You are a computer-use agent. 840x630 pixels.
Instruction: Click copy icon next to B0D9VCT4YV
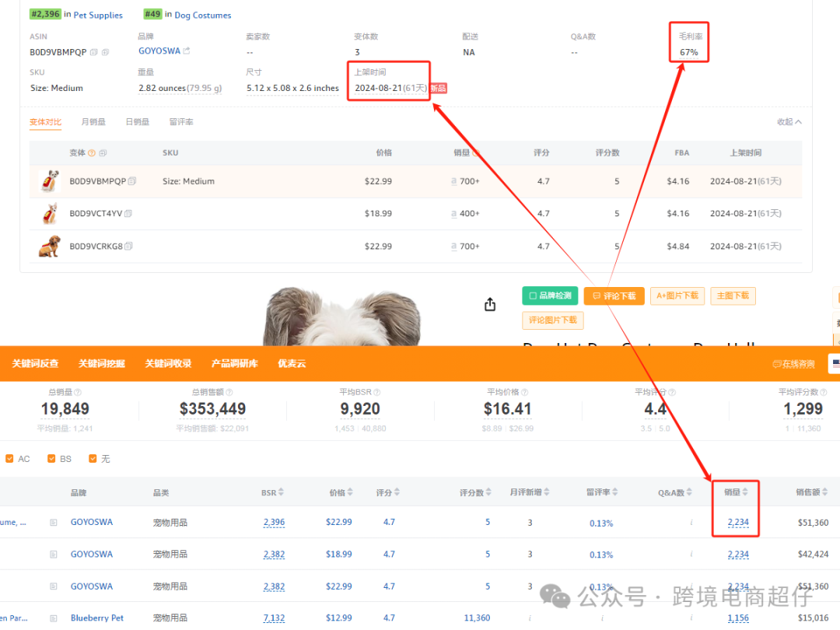pos(128,213)
